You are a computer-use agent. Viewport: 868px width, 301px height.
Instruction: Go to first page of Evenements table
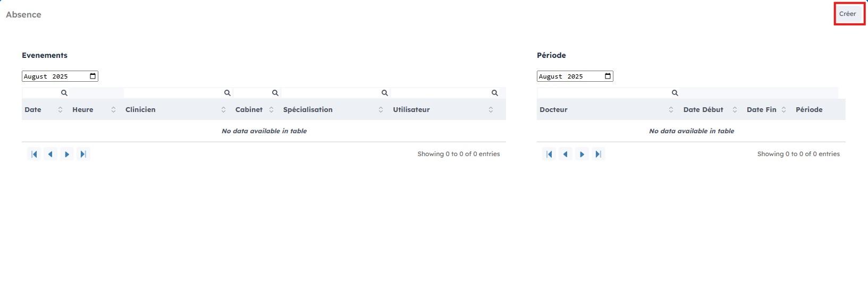tap(34, 154)
